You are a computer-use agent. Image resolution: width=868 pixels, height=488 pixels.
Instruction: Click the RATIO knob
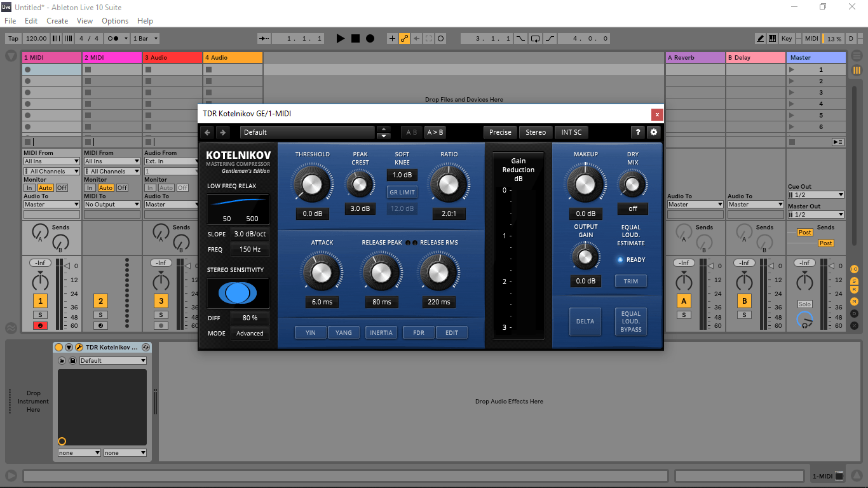pyautogui.click(x=449, y=185)
